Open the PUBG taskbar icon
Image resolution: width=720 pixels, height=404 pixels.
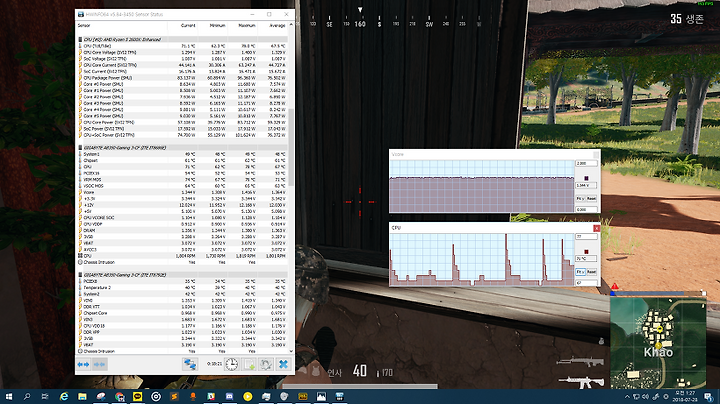(x=303, y=397)
